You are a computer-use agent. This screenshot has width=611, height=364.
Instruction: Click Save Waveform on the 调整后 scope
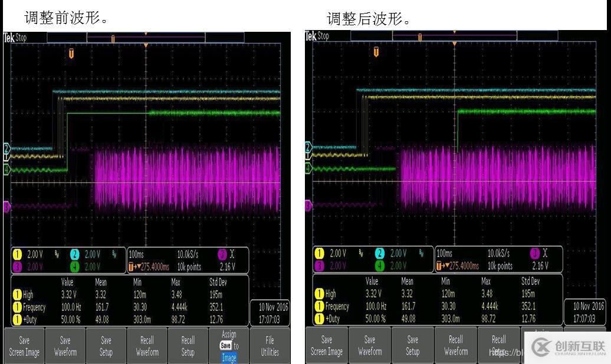370,345
